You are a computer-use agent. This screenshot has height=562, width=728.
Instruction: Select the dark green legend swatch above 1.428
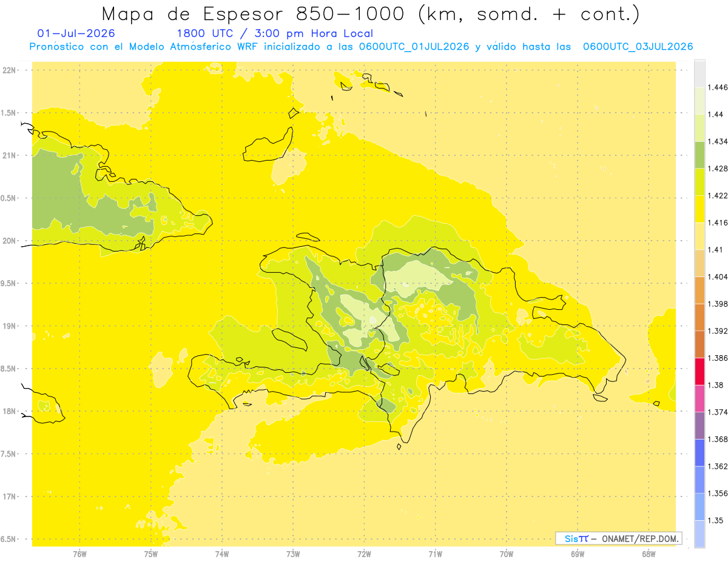click(x=700, y=155)
